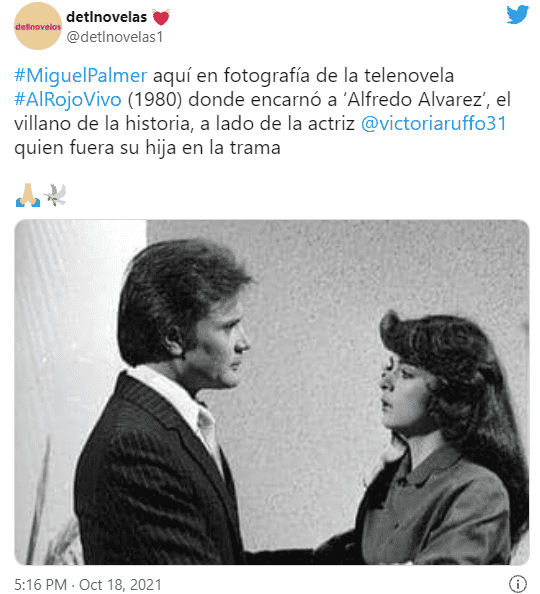Click the detlnovelas profile avatar
Screen dimensions: 540x594
(x=38, y=26)
